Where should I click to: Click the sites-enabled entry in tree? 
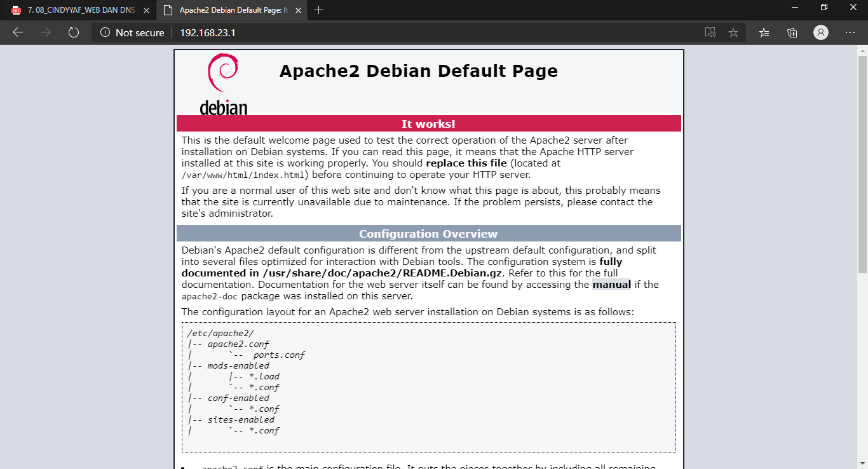pos(241,419)
